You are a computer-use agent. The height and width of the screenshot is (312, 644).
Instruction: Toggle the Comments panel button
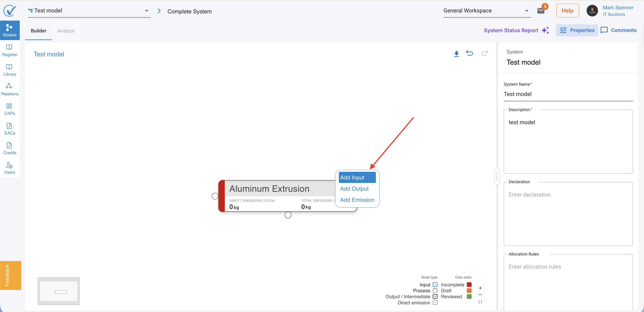618,30
